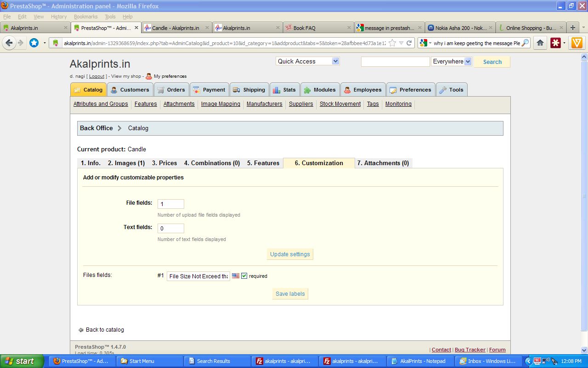This screenshot has height=368, width=588.
Task: Click the My preferences user icon
Action: point(149,76)
